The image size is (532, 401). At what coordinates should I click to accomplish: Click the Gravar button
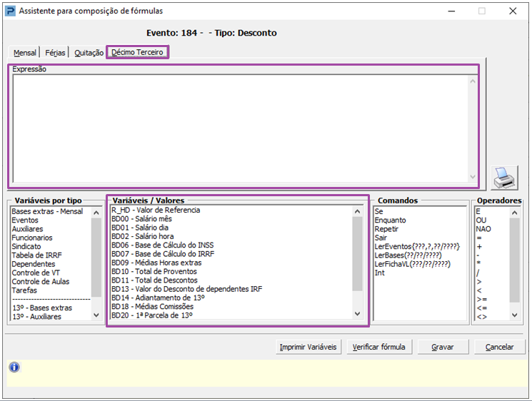(x=443, y=347)
